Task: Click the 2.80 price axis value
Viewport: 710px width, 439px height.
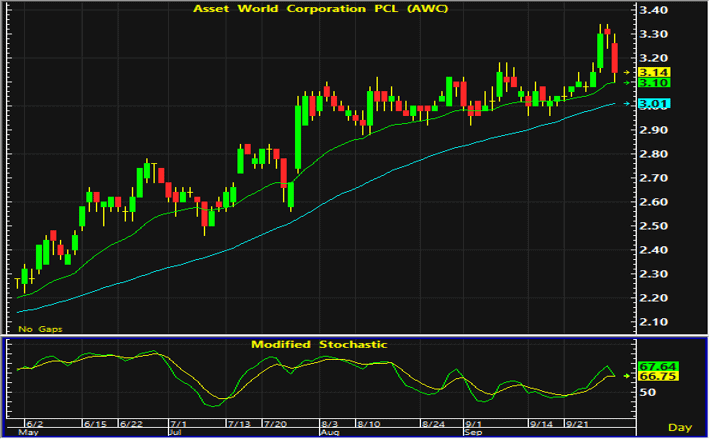Action: tap(653, 154)
